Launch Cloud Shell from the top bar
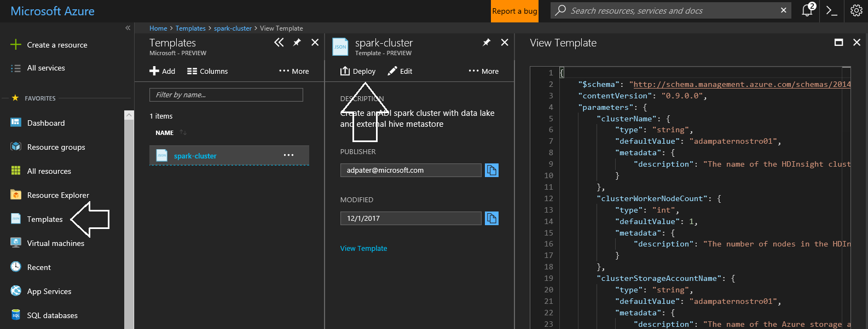 point(832,10)
